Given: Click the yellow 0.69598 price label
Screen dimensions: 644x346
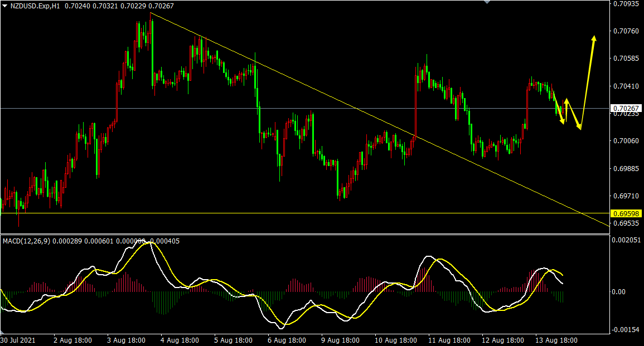Looking at the screenshot, I should pyautogui.click(x=627, y=213).
